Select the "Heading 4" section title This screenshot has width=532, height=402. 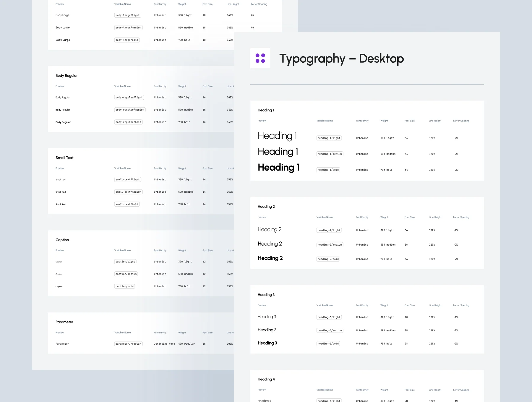266,380
